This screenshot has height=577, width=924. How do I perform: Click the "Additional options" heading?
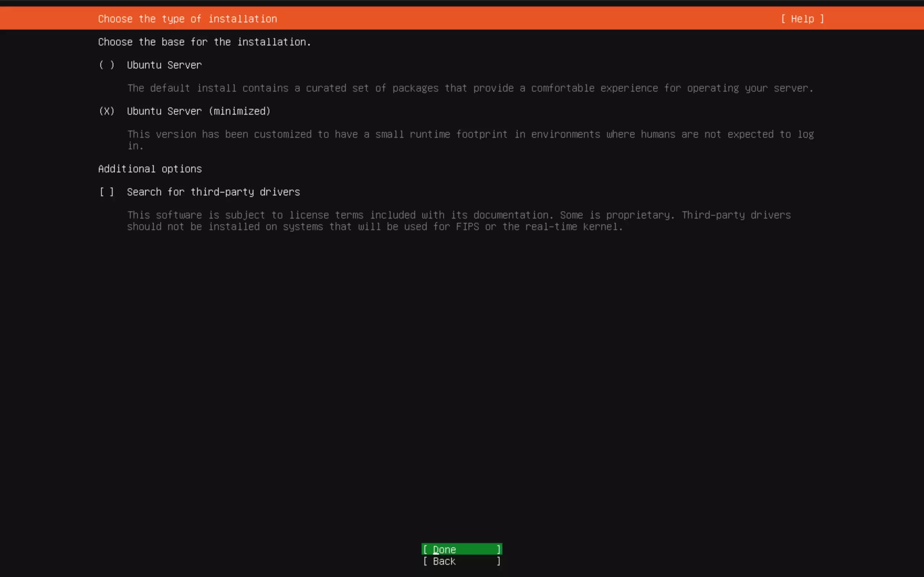(x=150, y=169)
